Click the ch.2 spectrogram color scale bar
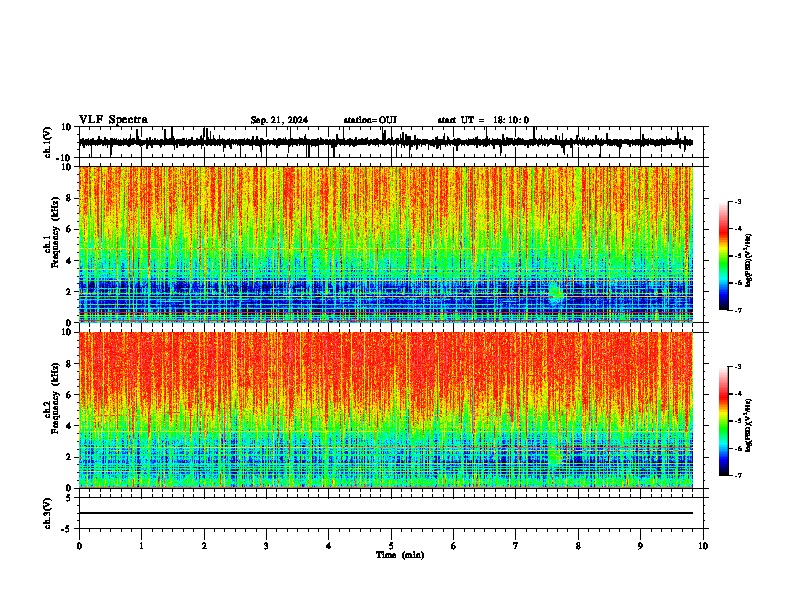Screen dimensions: 792x612 723,421
